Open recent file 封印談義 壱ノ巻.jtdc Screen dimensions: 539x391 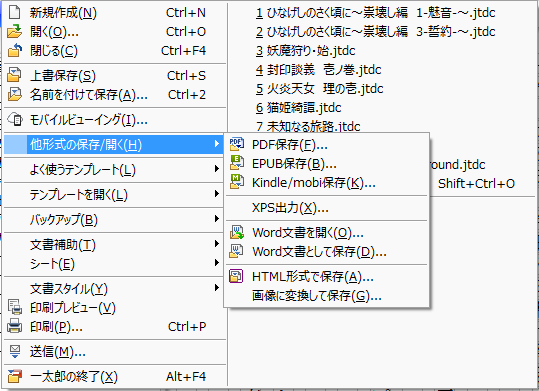tap(318, 69)
